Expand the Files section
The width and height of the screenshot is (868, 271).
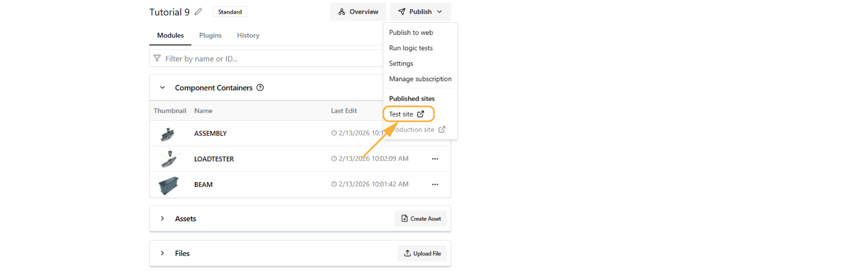(162, 253)
